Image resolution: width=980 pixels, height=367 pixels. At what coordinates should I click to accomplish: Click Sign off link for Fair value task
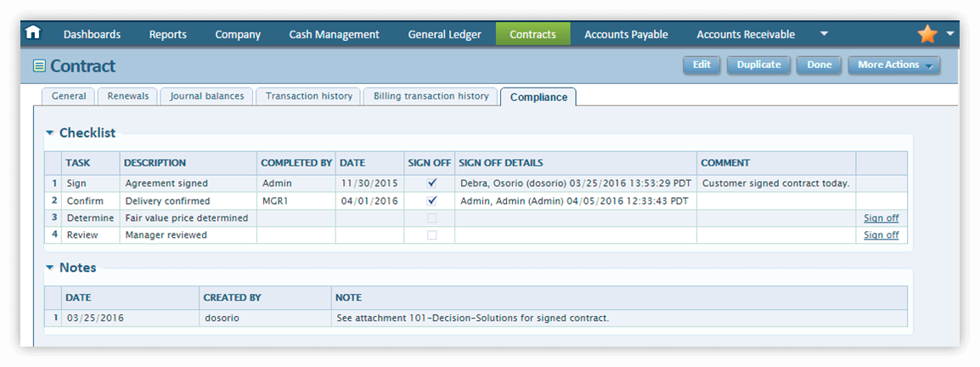click(x=881, y=218)
